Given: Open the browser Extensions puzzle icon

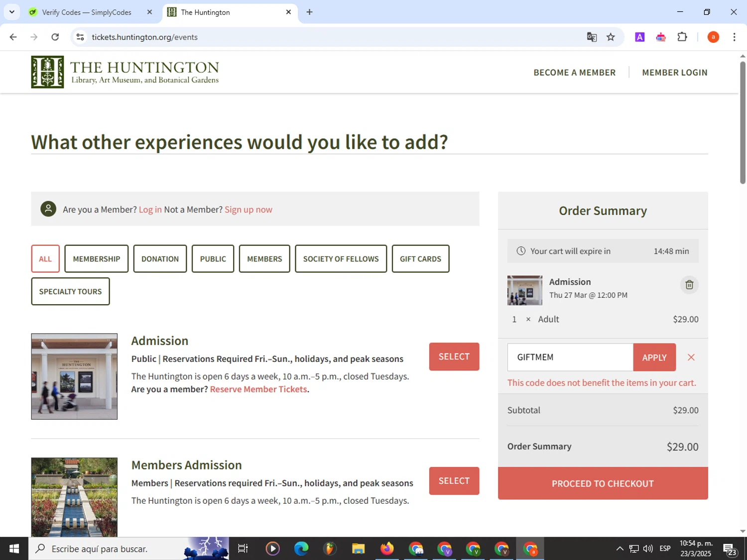Looking at the screenshot, I should (682, 37).
